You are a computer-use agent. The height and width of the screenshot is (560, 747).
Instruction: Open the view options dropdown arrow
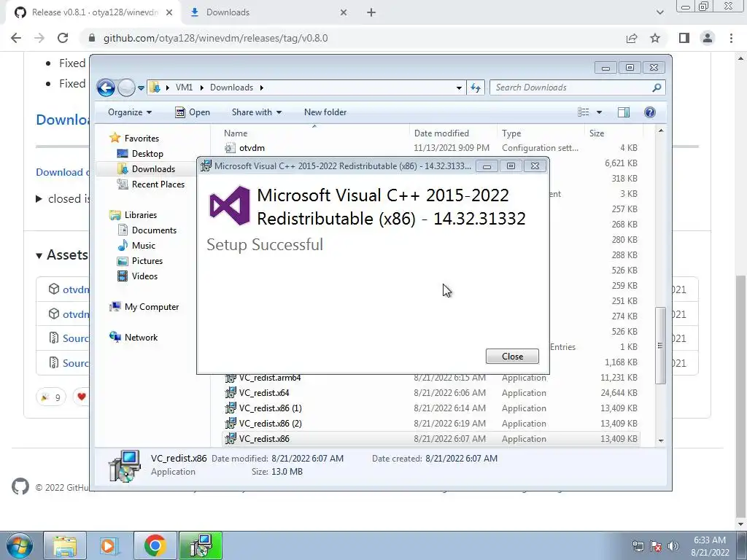coord(600,112)
